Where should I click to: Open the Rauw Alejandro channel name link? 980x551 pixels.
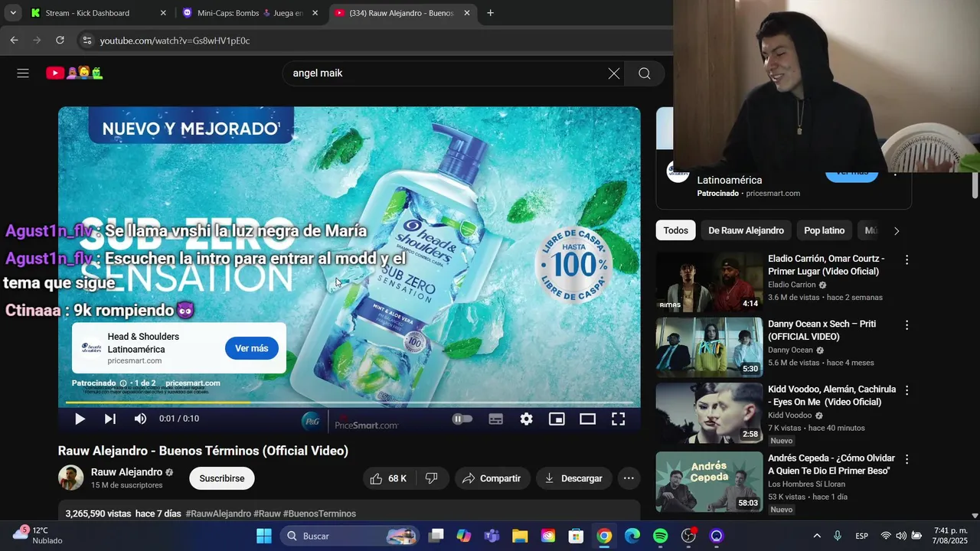point(126,472)
